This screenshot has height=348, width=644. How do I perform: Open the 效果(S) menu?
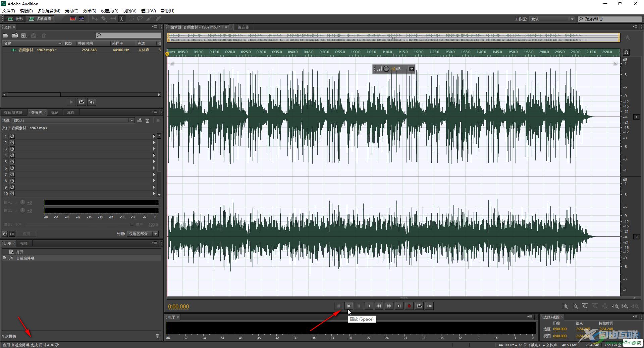pos(90,11)
